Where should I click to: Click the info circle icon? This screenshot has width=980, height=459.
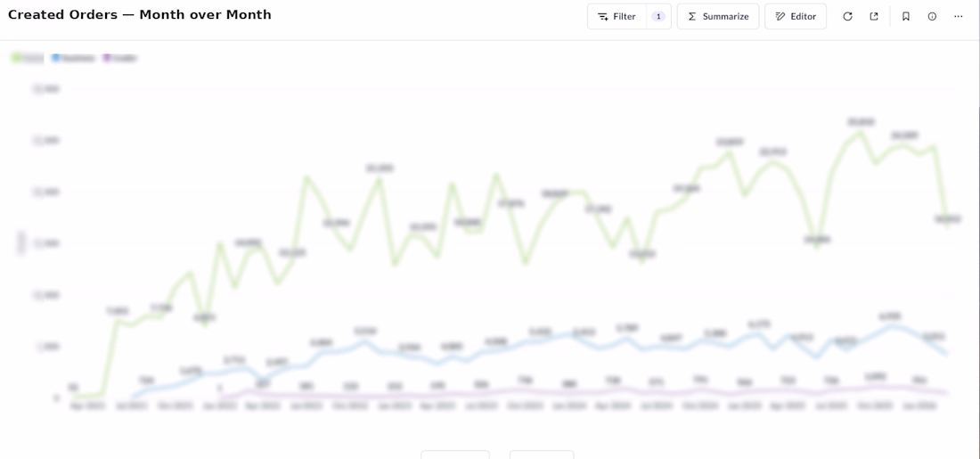932,16
